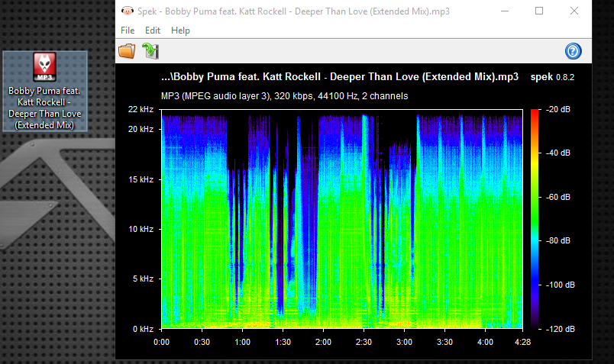The image size is (614, 364).
Task: Click the spek 0.8.2 version label
Action: (552, 77)
